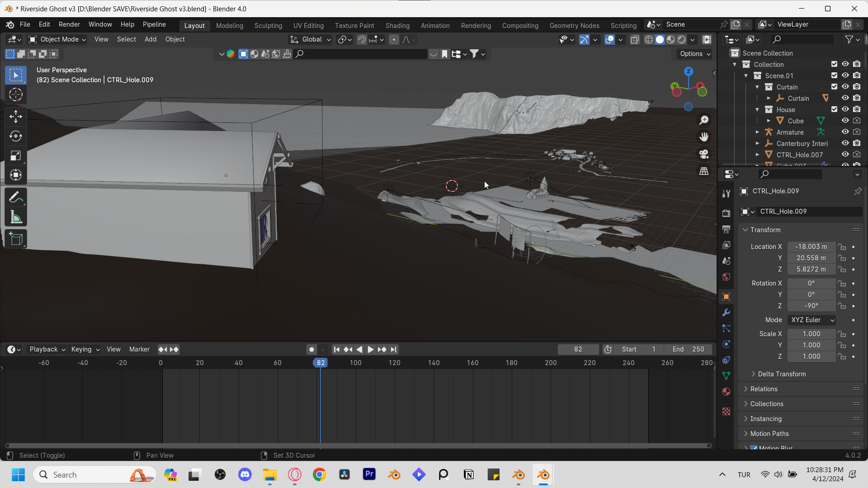868x488 pixels.
Task: Select the Measure ruler tool
Action: point(16,217)
